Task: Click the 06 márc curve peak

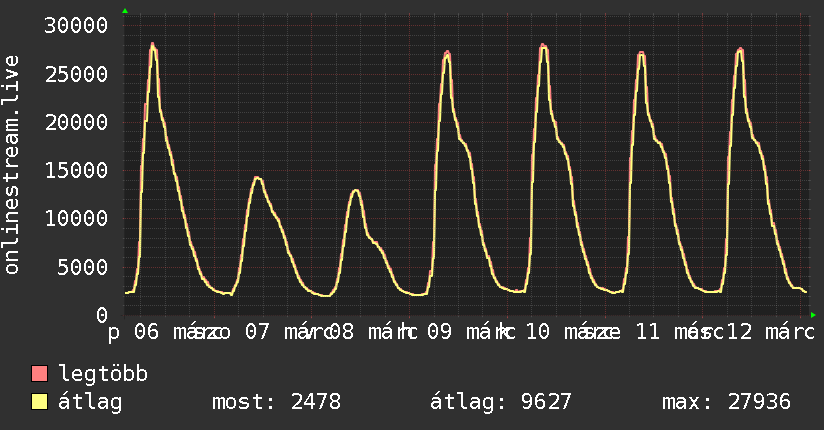Action: tap(152, 44)
